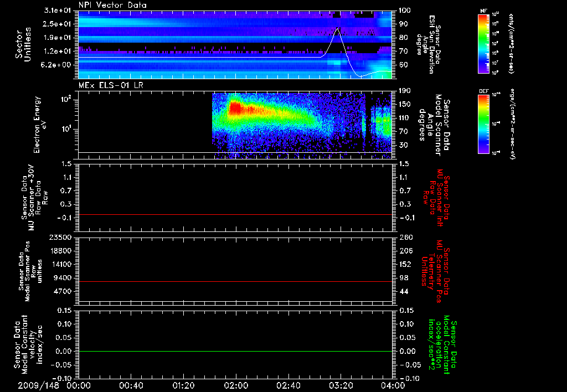The height and width of the screenshot is (392, 567).
Task: Click the "1.9e+01" Sector axis tick label
Action: click(x=58, y=38)
